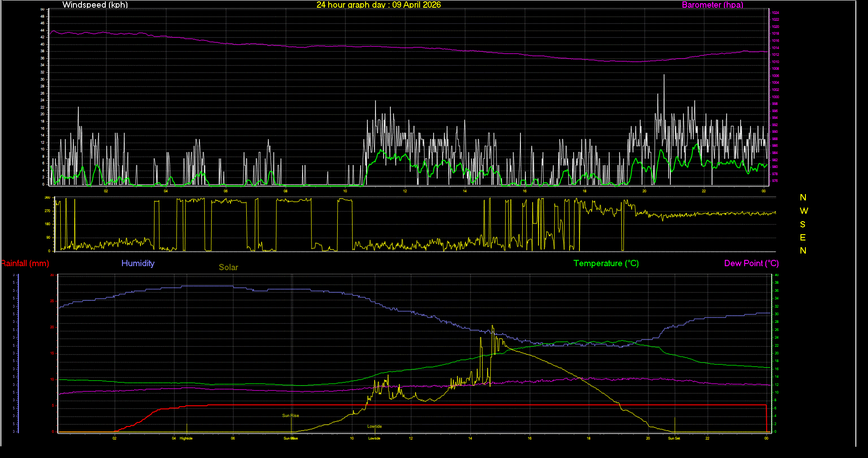Click the 270 value on wind direction axis

pyautogui.click(x=47, y=211)
